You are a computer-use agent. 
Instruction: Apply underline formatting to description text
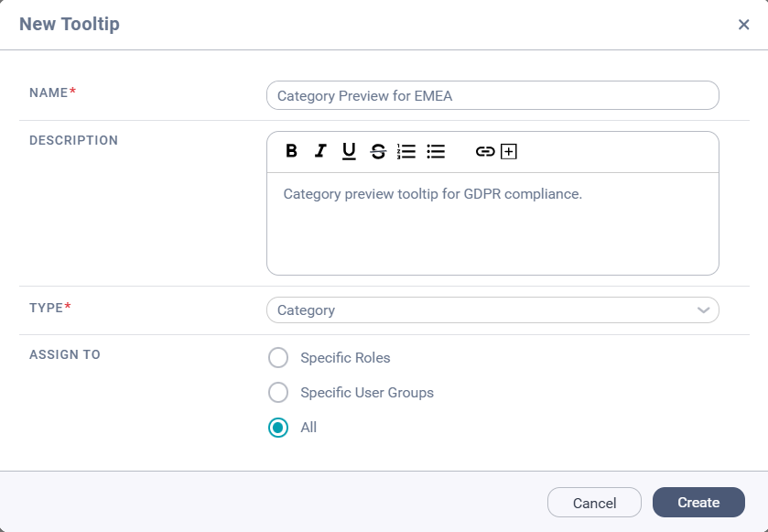click(x=349, y=151)
